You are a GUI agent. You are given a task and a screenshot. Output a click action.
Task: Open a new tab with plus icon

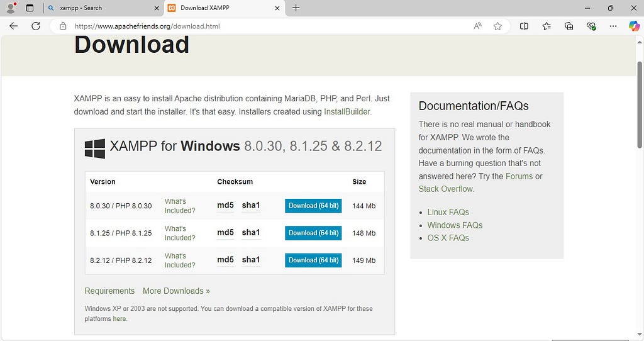[x=296, y=8]
